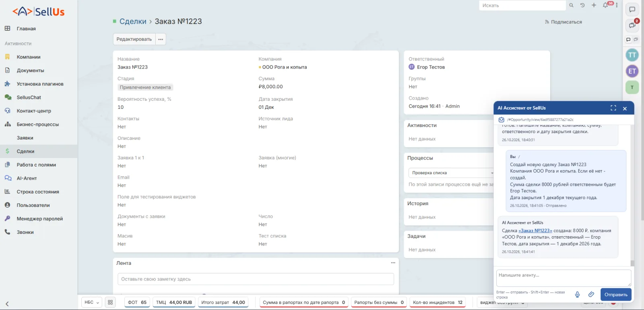Click the note field in Лента
This screenshot has height=310, width=644.
click(256, 279)
